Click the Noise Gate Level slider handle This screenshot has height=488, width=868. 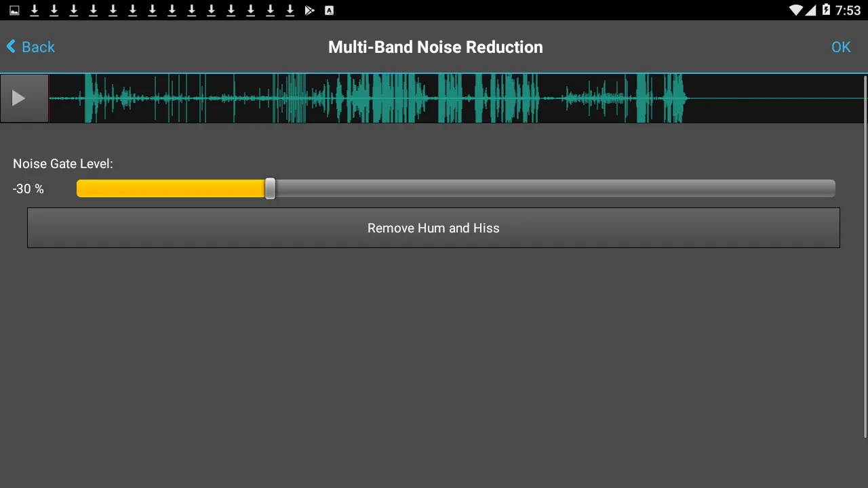pos(270,188)
